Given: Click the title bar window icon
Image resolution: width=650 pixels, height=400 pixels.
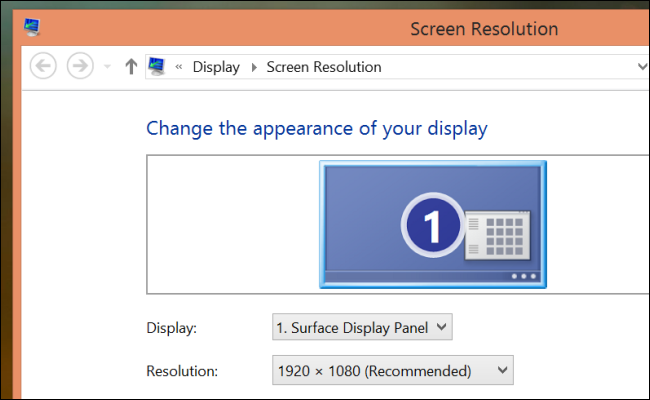Looking at the screenshot, I should [32, 27].
